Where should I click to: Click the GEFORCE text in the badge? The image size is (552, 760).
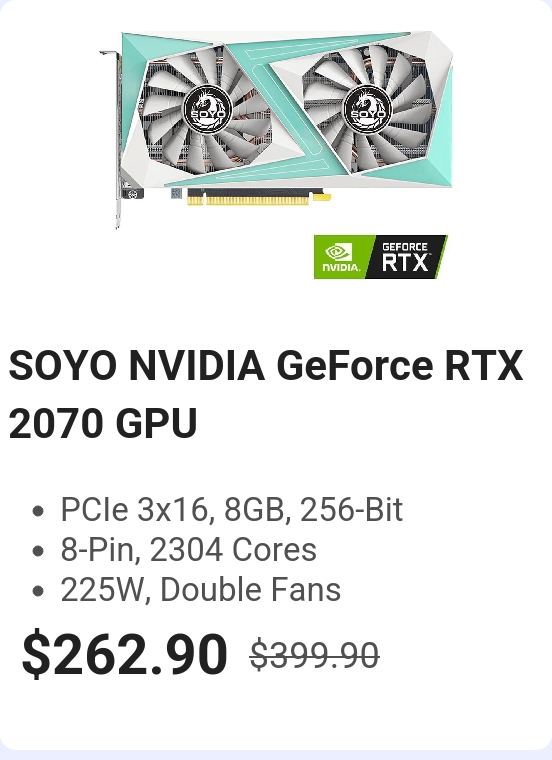click(x=405, y=247)
